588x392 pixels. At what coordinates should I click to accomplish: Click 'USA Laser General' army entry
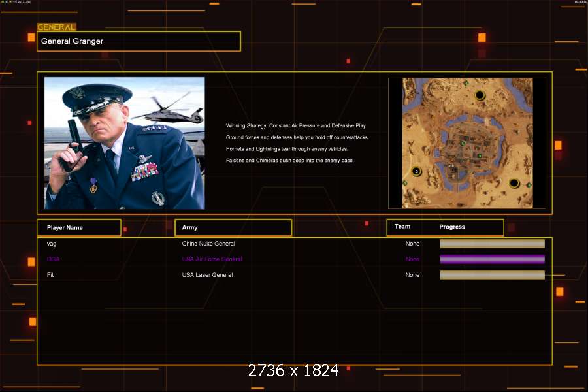point(207,275)
